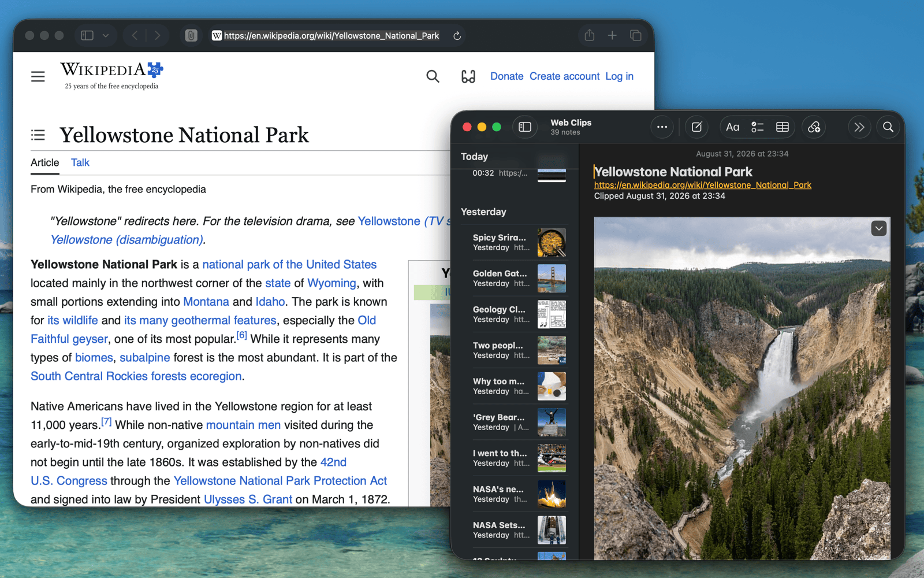The height and width of the screenshot is (578, 924).
Task: Open clipped image options dropdown
Action: point(879,228)
